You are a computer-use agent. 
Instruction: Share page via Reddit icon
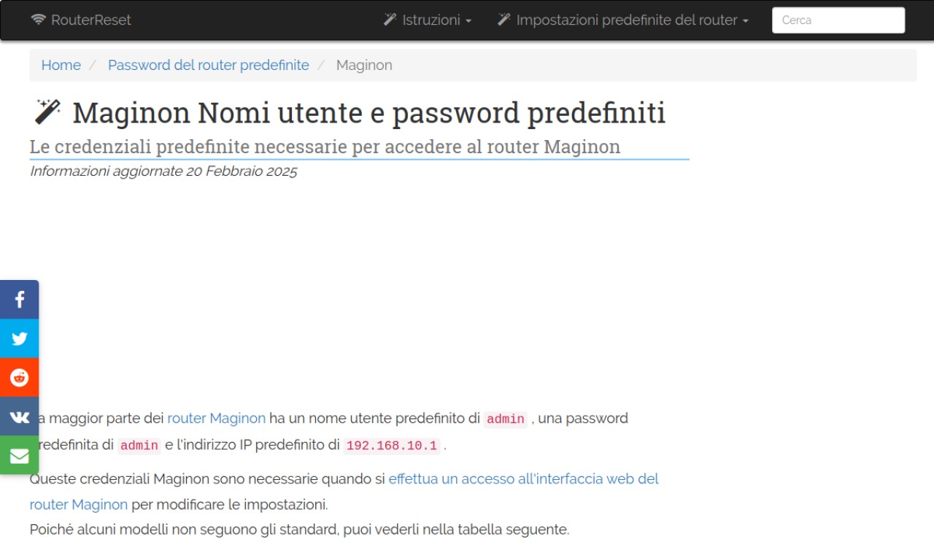[19, 378]
